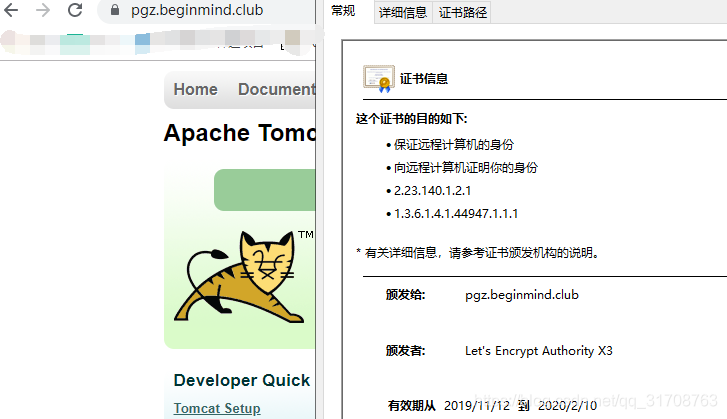This screenshot has height=419, width=727.
Task: Open the Documentation nav item
Action: point(276,89)
